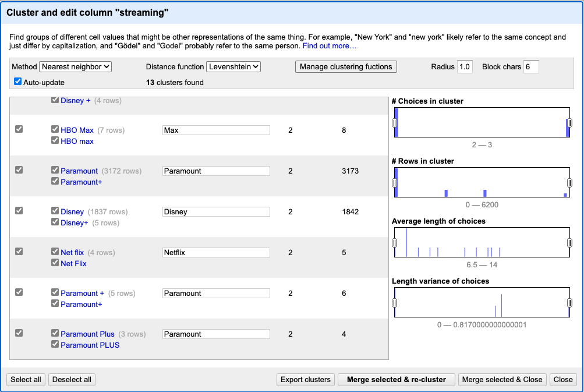Click the Paramount PLUS uppercase value link
Screen dimensions: 584x392
90,345
